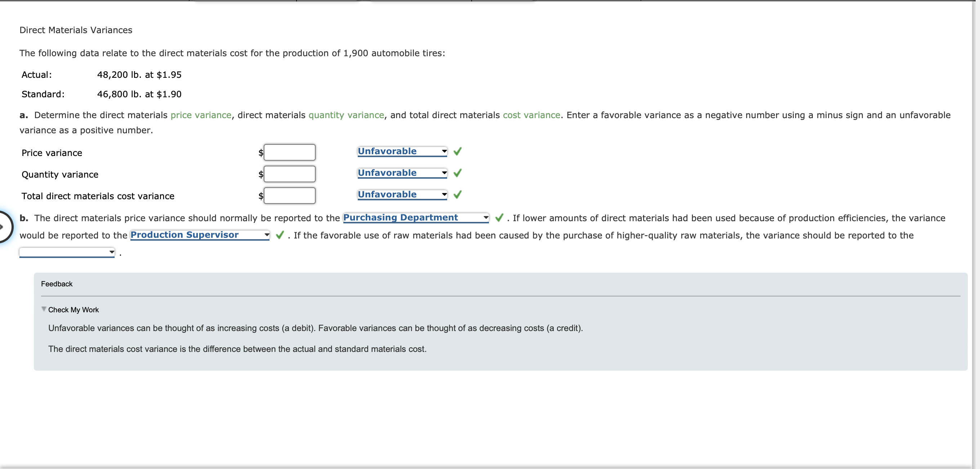Click the quantity variance glossary link
Viewport: 980px width, 469px height.
(346, 115)
